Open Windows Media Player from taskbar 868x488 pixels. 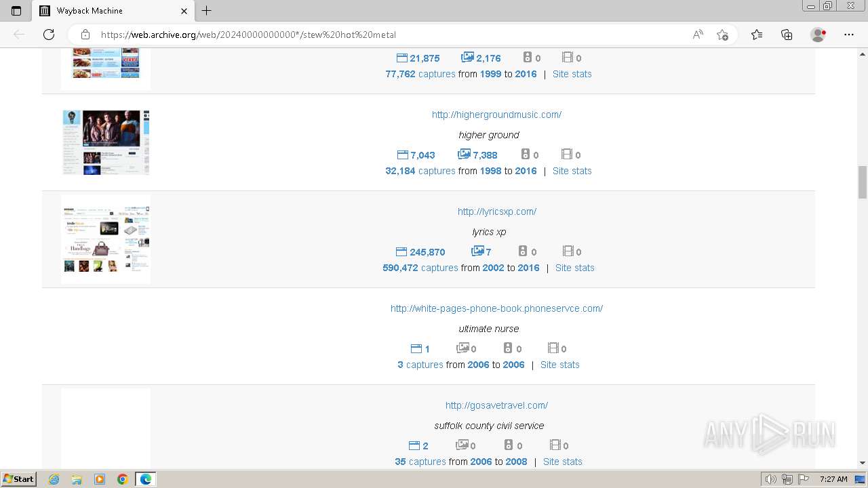tap(100, 479)
